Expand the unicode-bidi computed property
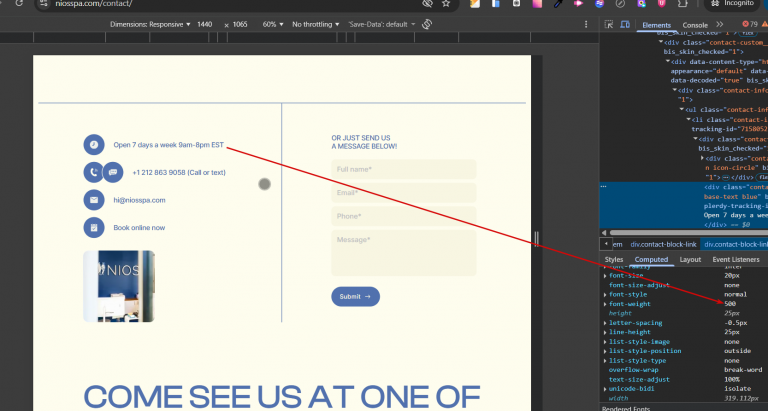Viewport: 768px width, 411px height. 605,389
